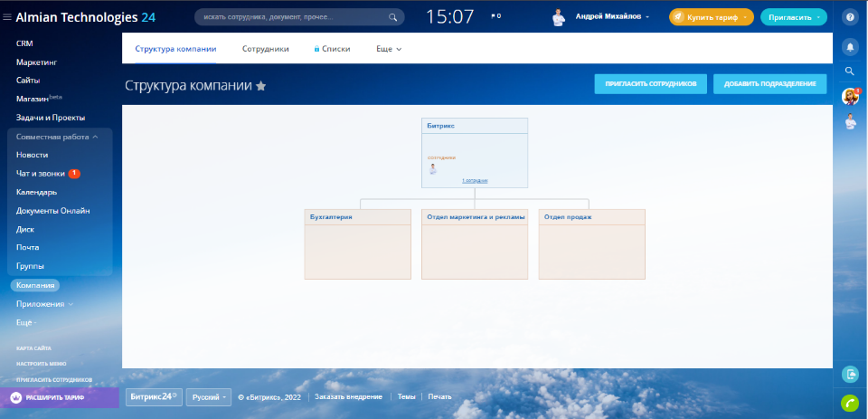Viewport: 868px width, 419px height.
Task: Collapse the Совместная работа section
Action: [57, 137]
